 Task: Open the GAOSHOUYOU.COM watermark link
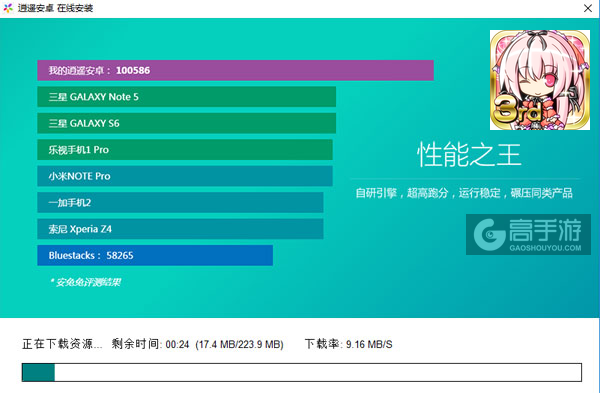tap(545, 248)
